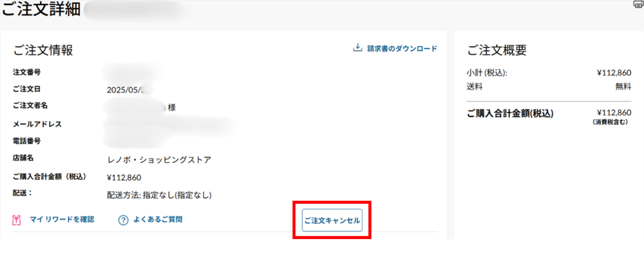Click the invoice download arrow icon
This screenshot has width=644, height=253.
(x=357, y=48)
